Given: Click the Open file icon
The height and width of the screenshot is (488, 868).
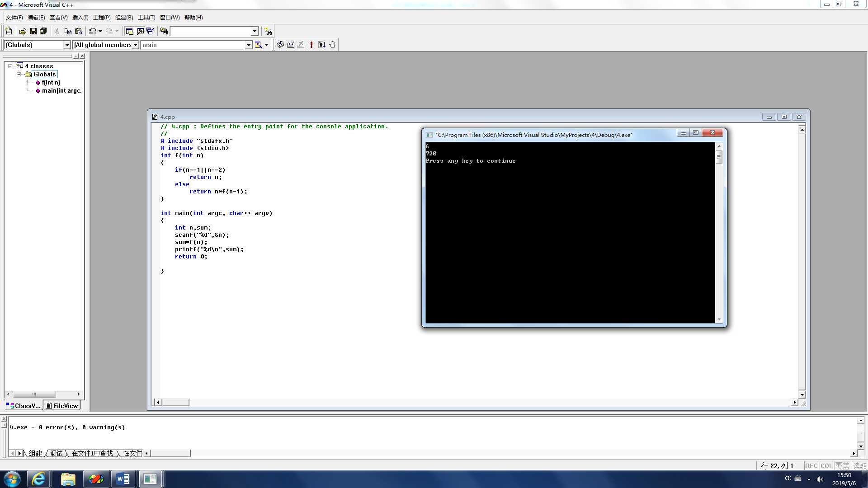Looking at the screenshot, I should 23,31.
